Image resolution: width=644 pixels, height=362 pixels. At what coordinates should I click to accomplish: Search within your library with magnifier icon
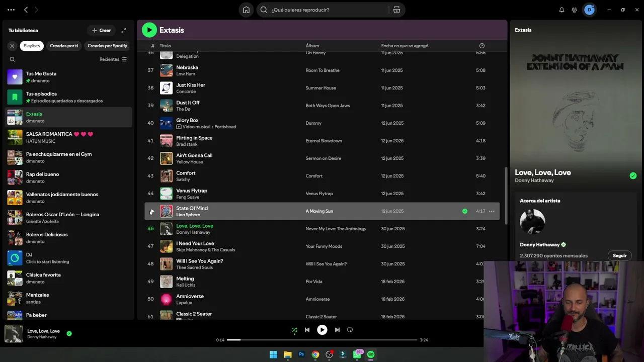click(x=13, y=59)
